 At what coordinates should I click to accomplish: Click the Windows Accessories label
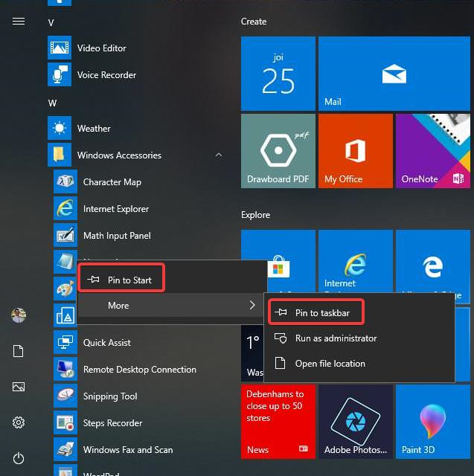[119, 155]
